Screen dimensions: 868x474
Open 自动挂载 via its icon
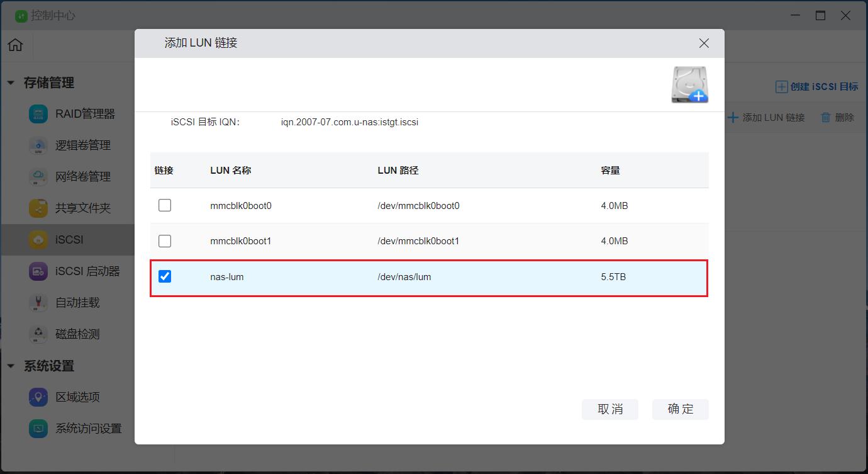click(x=38, y=303)
